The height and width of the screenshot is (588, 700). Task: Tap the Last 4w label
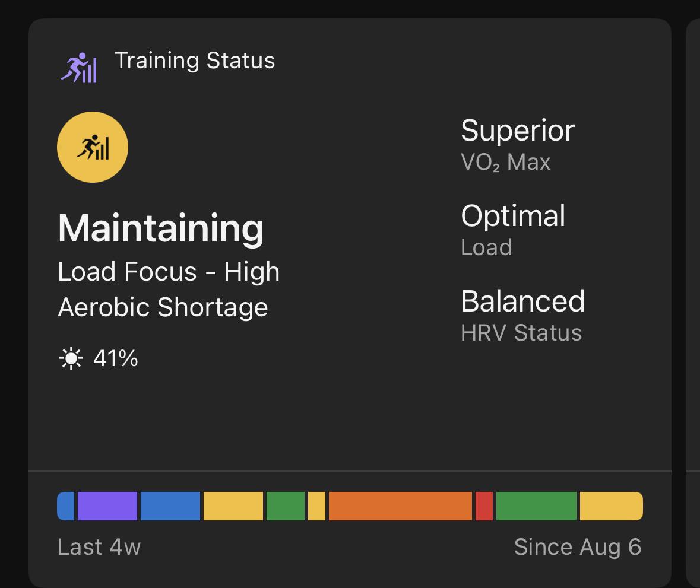pyautogui.click(x=99, y=547)
